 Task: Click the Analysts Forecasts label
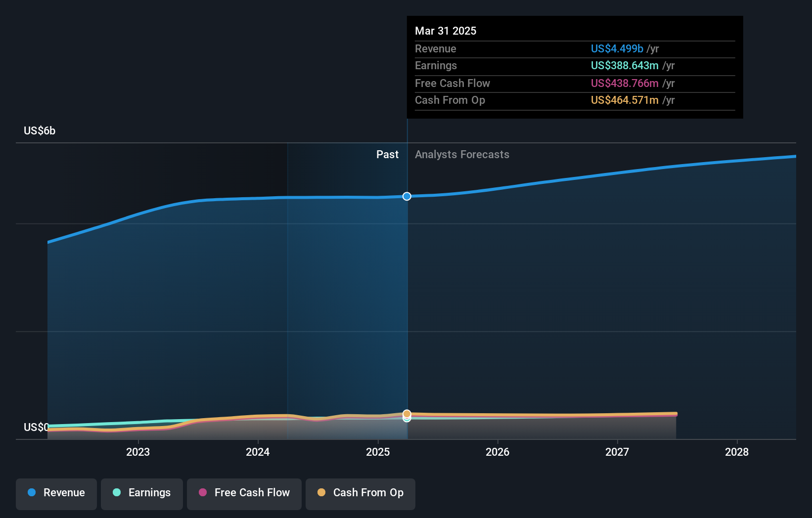click(x=462, y=154)
